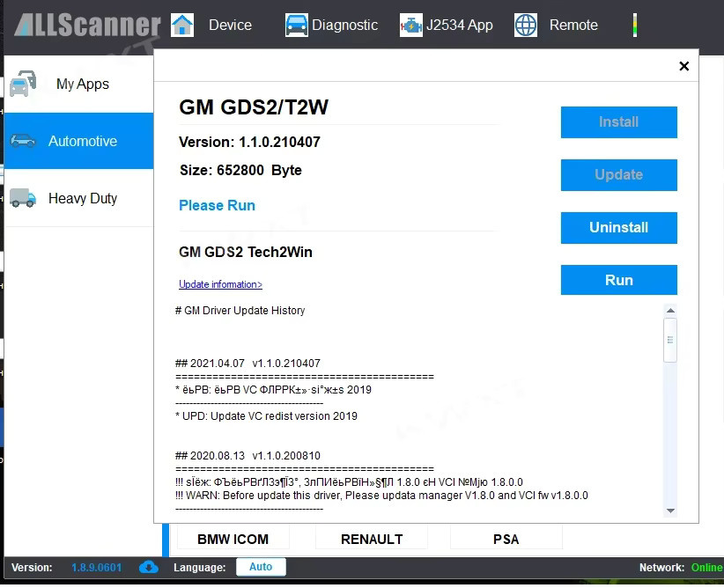
Task: Open the J2534 App menu
Action: 460,25
